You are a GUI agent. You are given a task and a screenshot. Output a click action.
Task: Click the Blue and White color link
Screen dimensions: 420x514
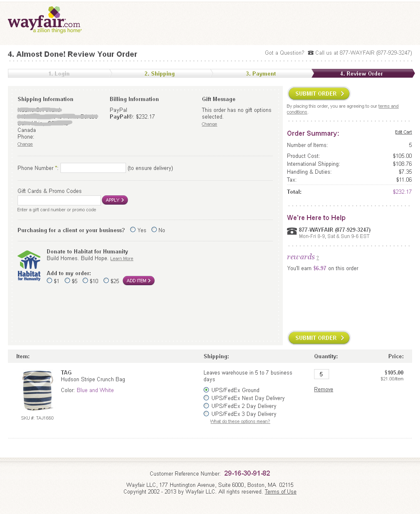[95, 390]
